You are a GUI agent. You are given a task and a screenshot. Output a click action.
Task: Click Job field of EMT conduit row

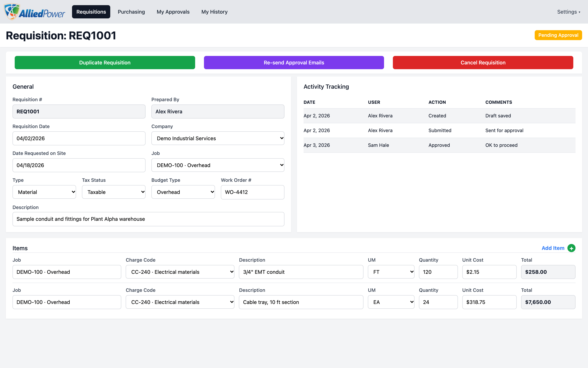(x=67, y=272)
